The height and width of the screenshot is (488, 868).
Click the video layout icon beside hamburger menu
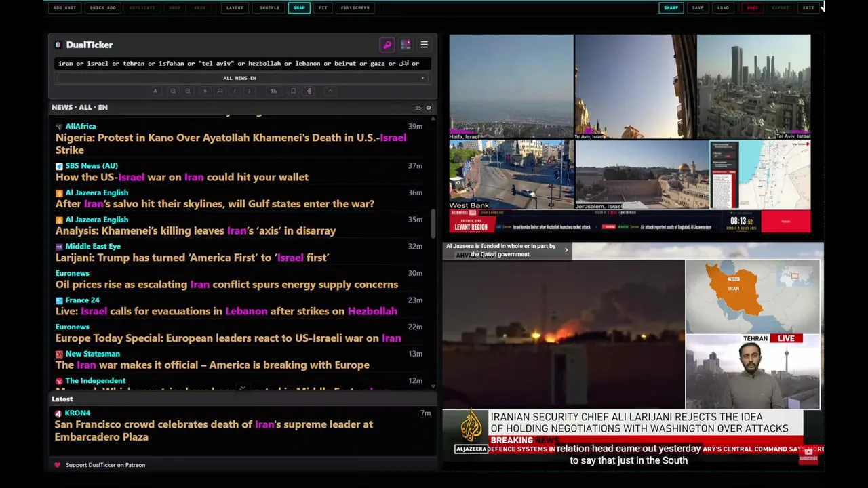pyautogui.click(x=406, y=45)
